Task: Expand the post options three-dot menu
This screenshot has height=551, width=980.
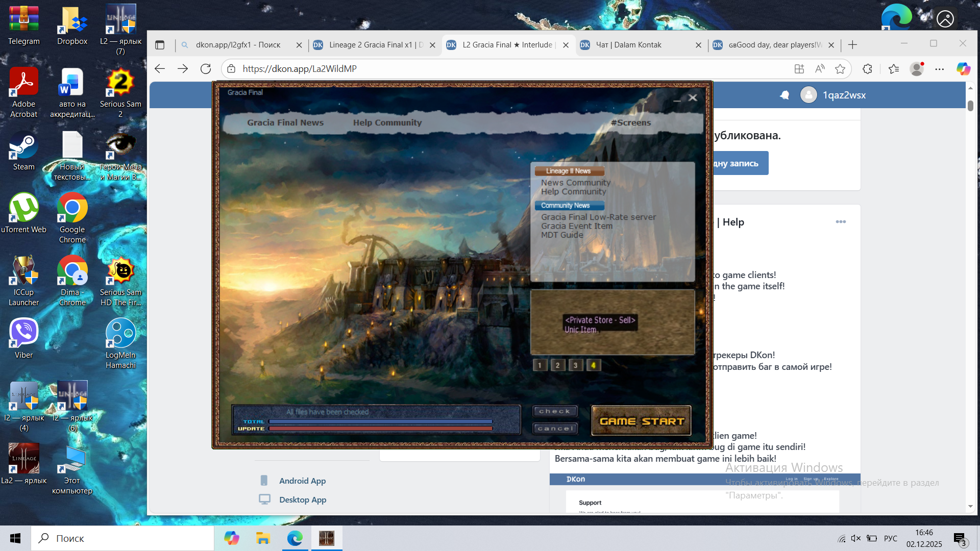Action: 841,222
